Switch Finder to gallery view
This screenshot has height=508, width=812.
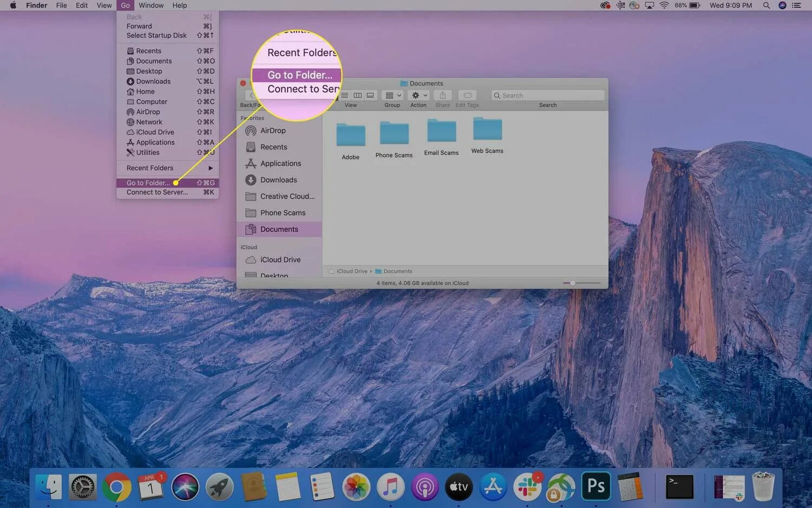(370, 95)
